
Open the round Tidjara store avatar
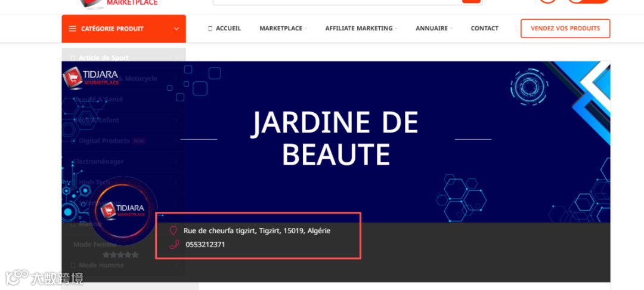point(122,211)
